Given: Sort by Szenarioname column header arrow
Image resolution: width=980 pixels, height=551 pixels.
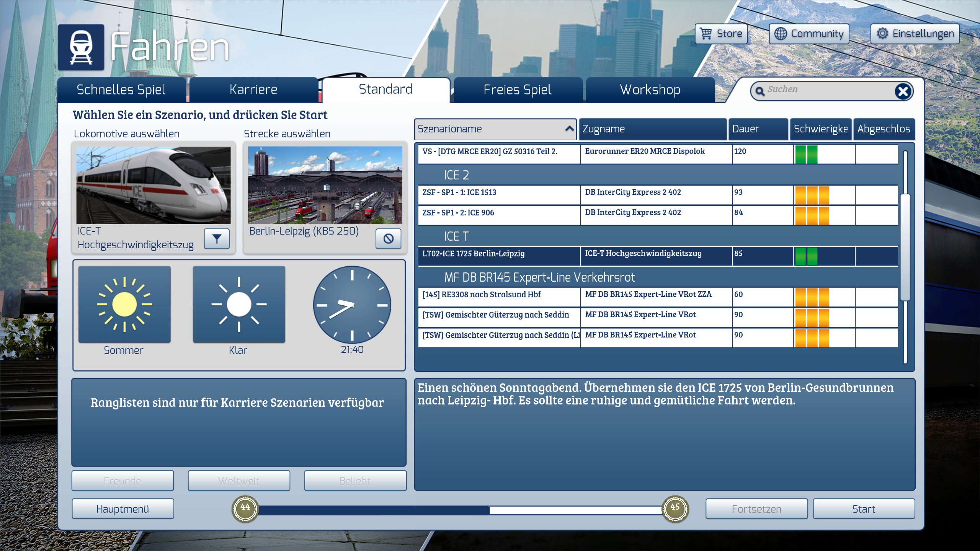Looking at the screenshot, I should click(x=569, y=129).
